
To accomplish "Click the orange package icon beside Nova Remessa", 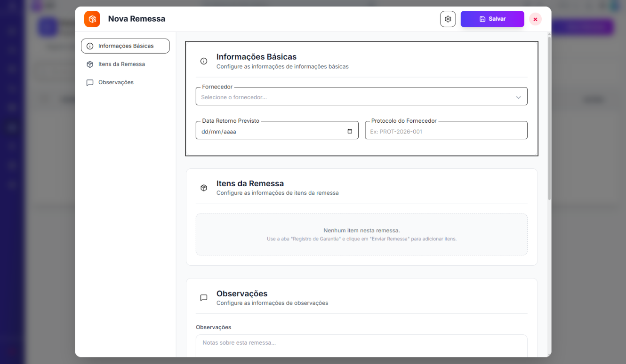I will coord(92,19).
